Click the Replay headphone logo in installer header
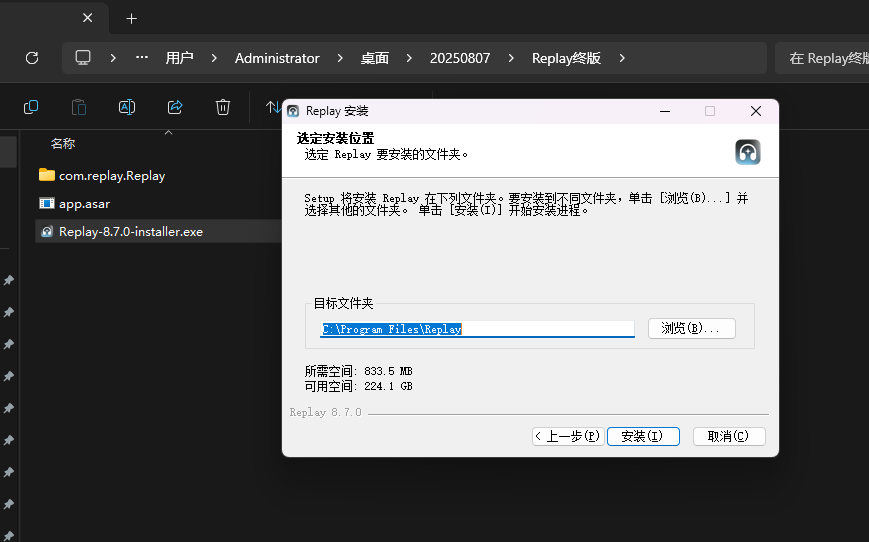 (748, 152)
